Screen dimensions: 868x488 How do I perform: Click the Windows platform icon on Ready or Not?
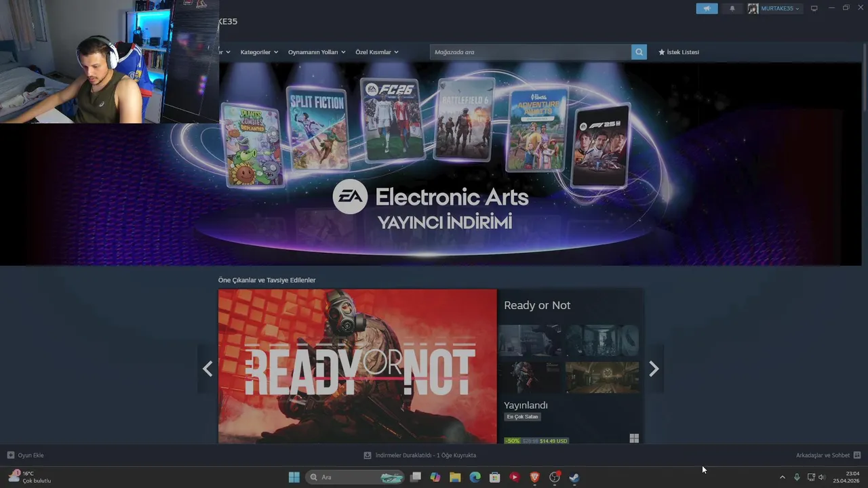pos(634,439)
